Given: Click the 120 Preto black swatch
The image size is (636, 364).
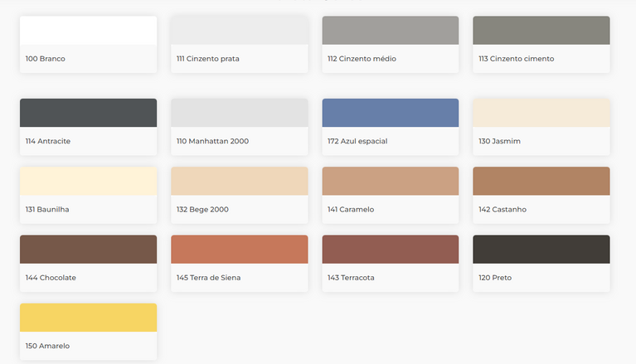Looking at the screenshot, I should coord(541,249).
